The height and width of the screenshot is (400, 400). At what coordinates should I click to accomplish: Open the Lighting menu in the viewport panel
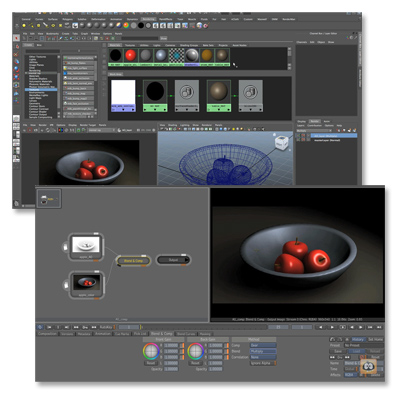(x=185, y=125)
